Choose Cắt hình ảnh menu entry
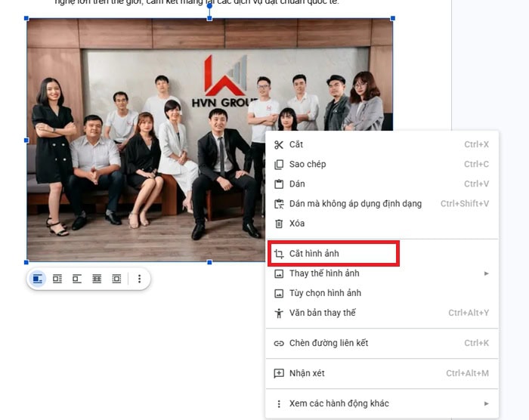Image resolution: width=529 pixels, height=420 pixels. (382, 254)
